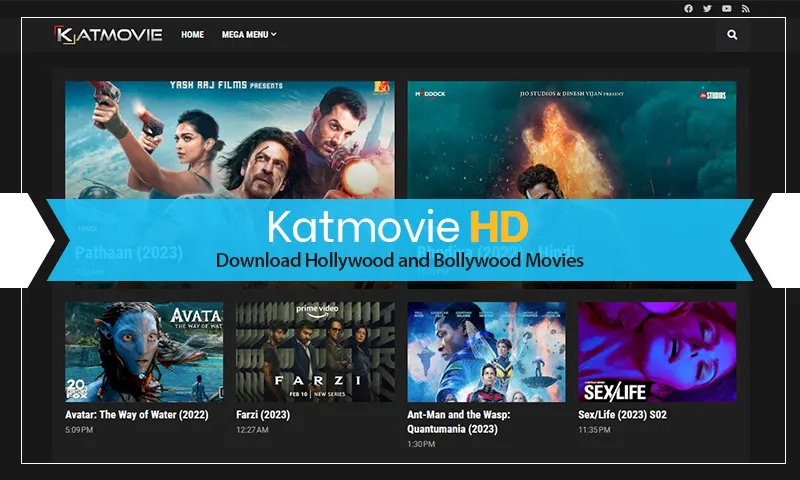
Task: Open the Farzi series thumbnail
Action: (x=315, y=352)
